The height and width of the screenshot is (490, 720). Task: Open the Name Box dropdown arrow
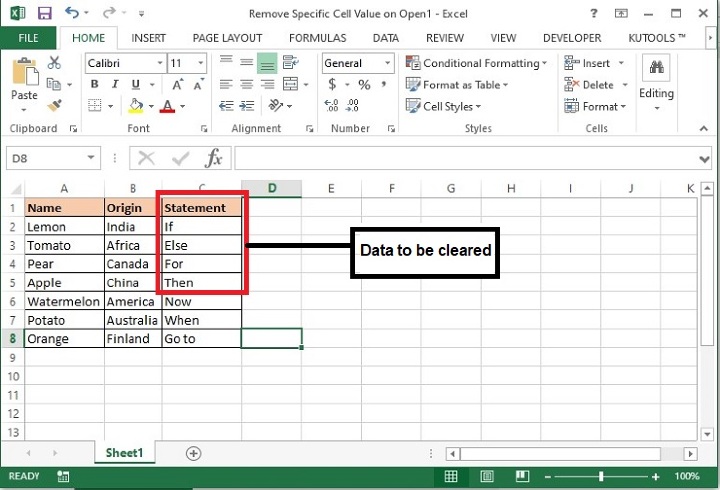tap(91, 158)
